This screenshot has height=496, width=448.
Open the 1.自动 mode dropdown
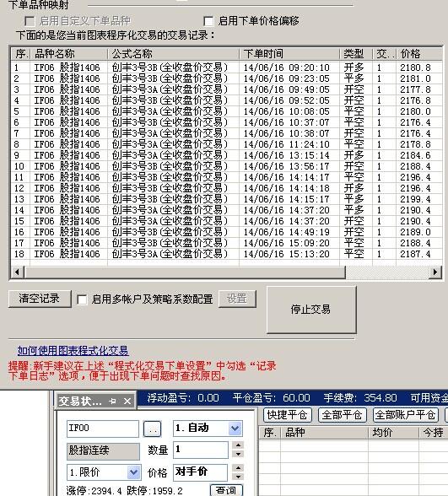coord(235,429)
